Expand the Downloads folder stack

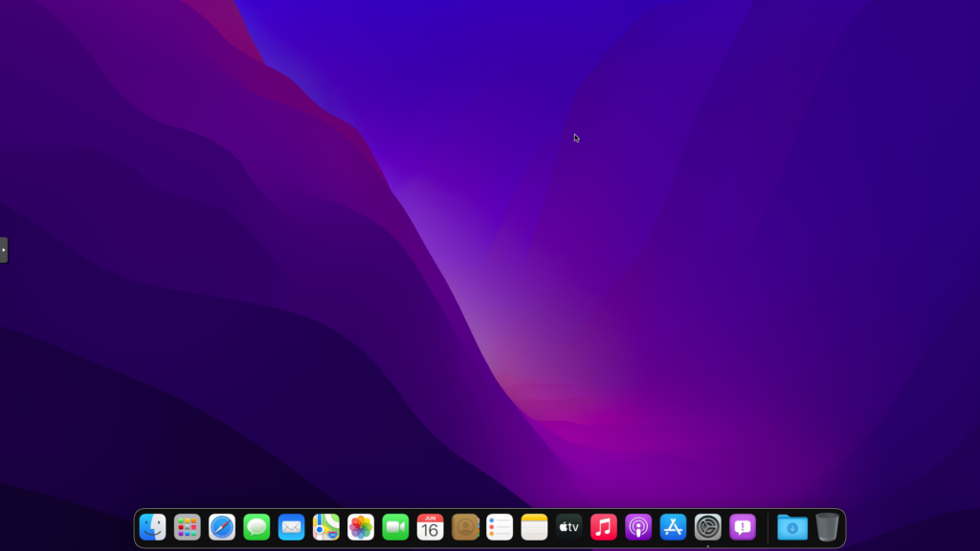792,527
